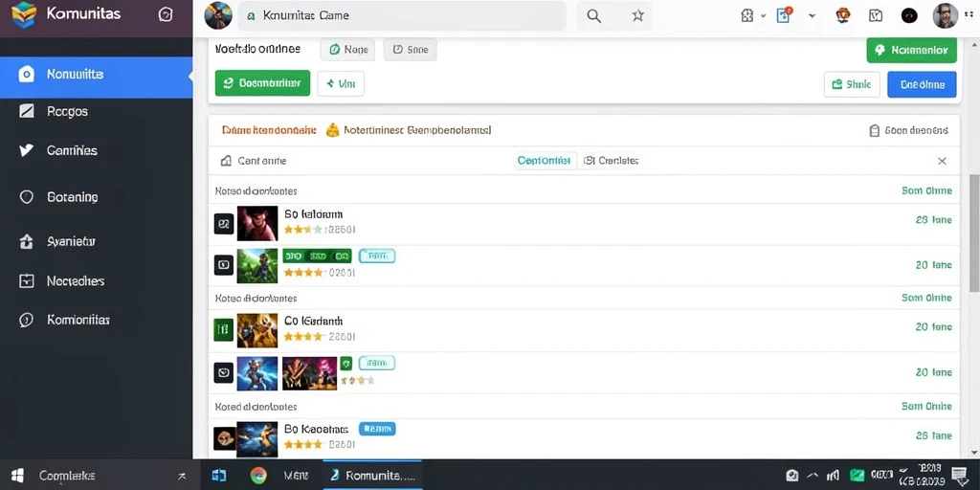Switch to the Komunita taskbar window
Screen dimensions: 980x490
point(373,476)
